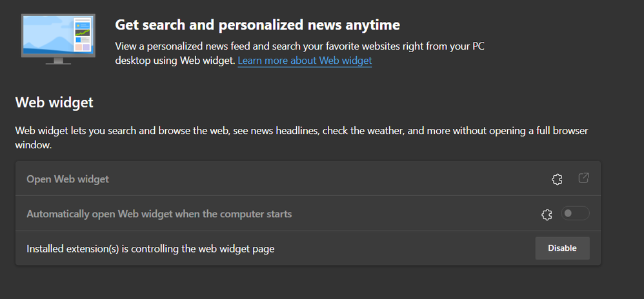Click the gray stand of the monitor illustration
The width and height of the screenshot is (644, 299).
click(58, 60)
